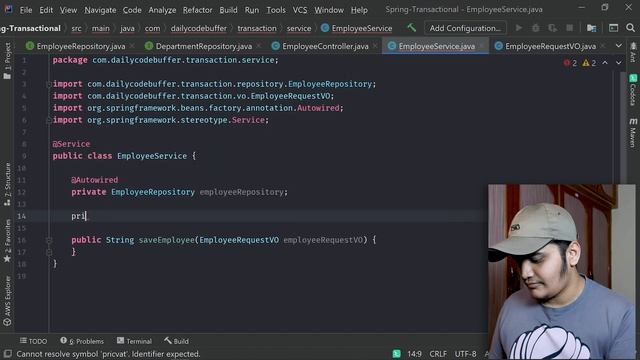Open the Edit menu
The image size is (640, 360).
pos(46,10)
